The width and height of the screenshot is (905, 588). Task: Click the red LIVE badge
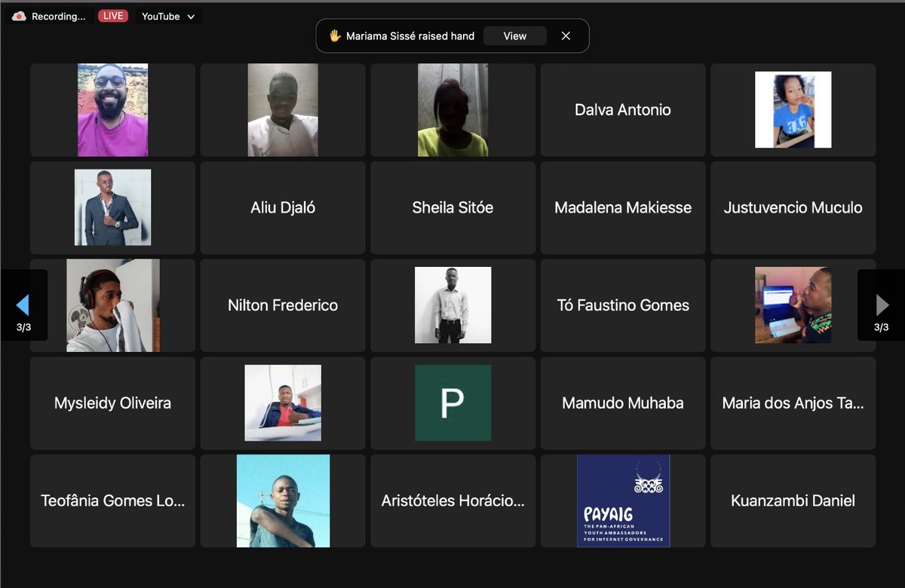[113, 16]
